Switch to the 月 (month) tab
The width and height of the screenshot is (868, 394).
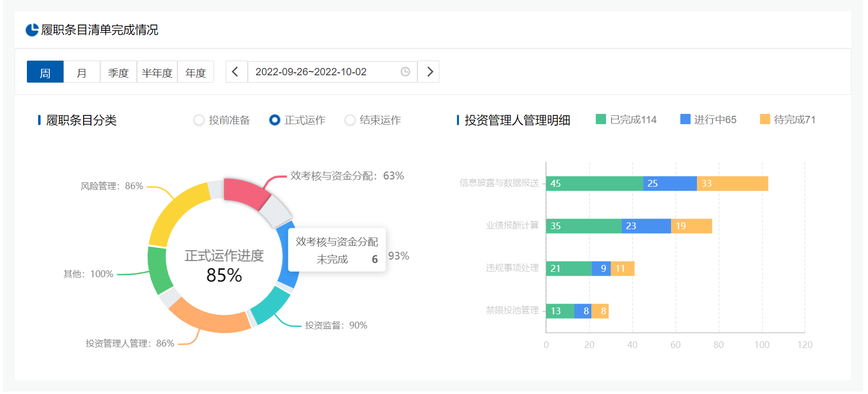(x=82, y=72)
